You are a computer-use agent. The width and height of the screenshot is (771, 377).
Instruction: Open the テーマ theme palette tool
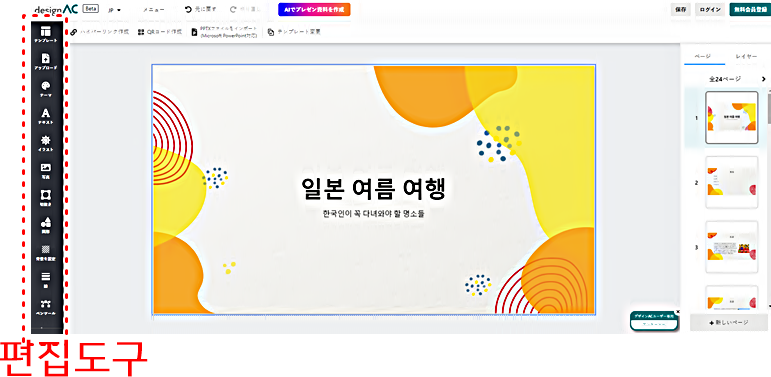45,89
